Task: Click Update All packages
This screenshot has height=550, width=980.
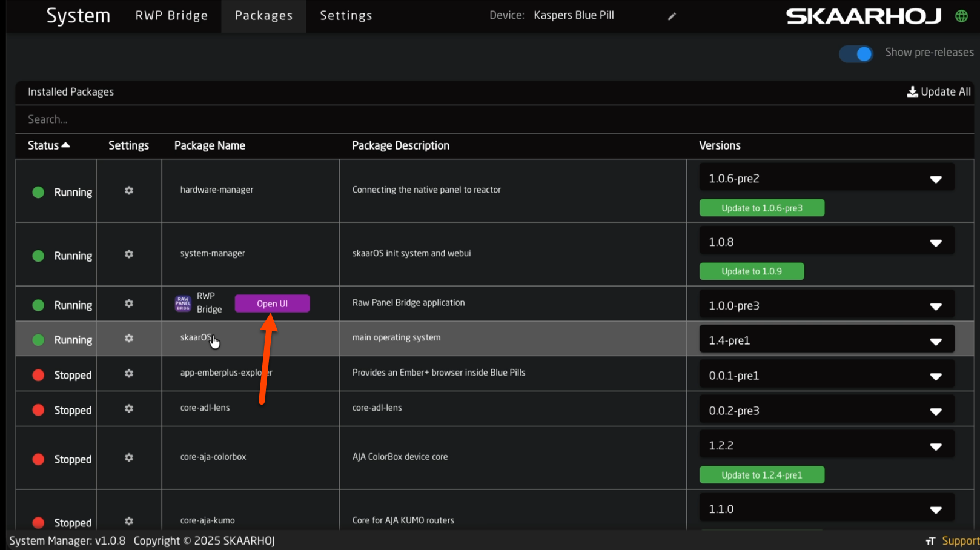Action: (x=938, y=92)
